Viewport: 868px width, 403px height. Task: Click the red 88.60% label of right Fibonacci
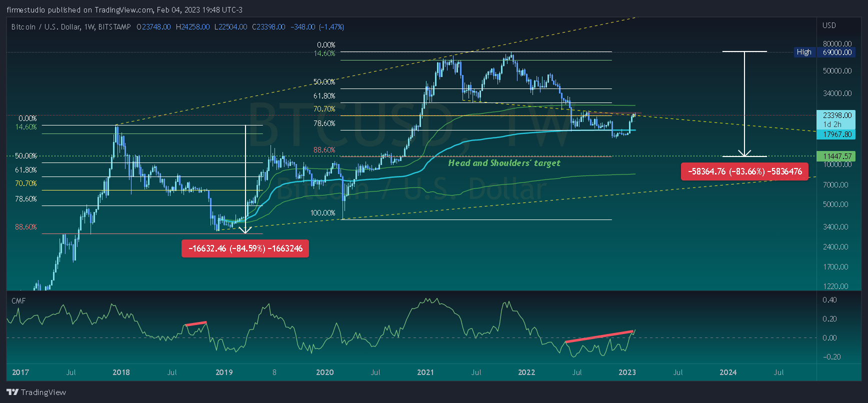[x=324, y=150]
